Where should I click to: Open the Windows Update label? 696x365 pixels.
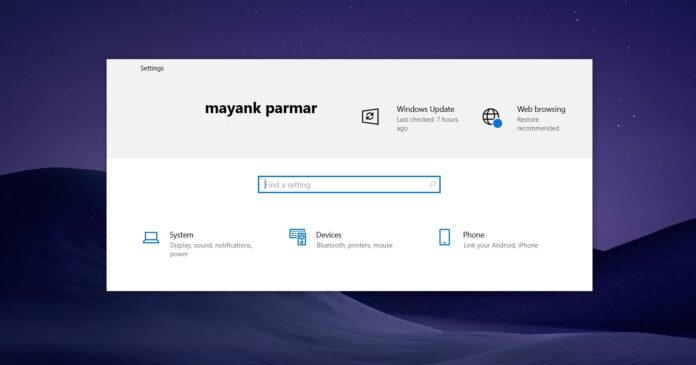point(425,109)
